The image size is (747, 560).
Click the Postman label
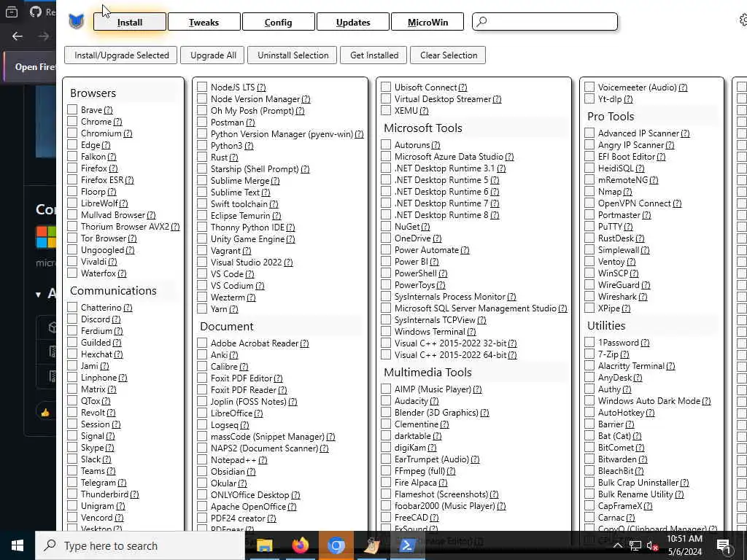228,122
